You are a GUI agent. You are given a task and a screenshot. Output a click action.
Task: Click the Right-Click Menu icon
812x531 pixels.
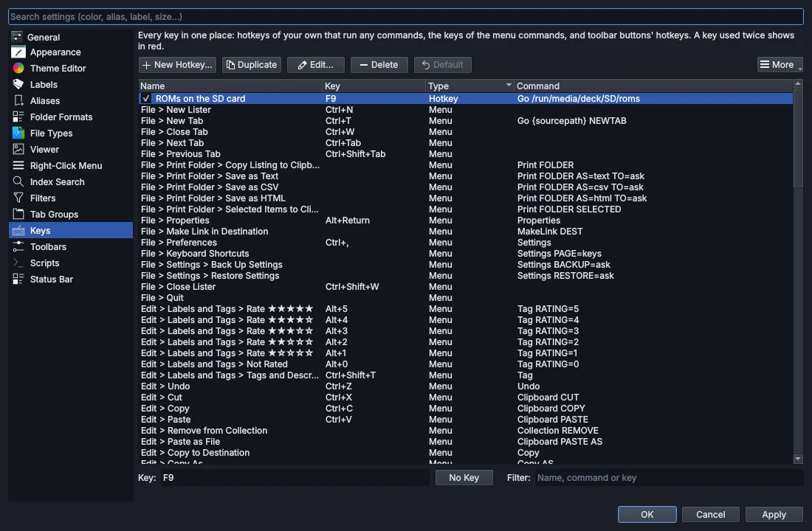click(18, 166)
